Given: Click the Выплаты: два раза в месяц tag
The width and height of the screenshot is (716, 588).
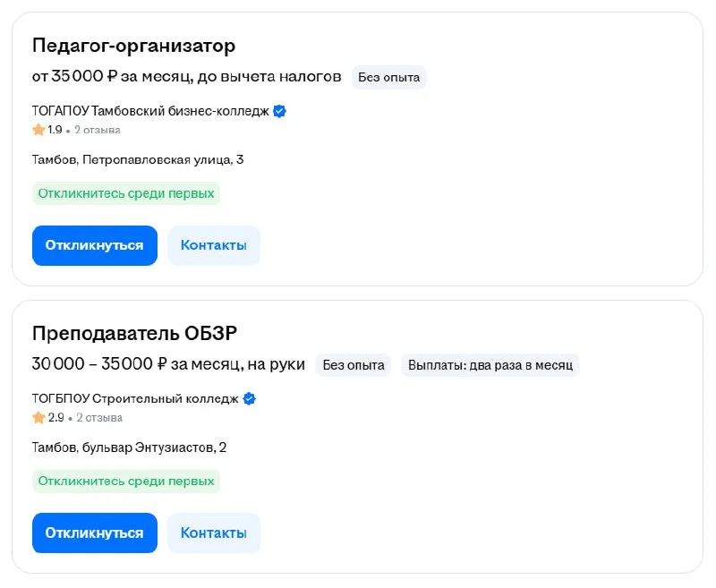Looking at the screenshot, I should [x=490, y=365].
